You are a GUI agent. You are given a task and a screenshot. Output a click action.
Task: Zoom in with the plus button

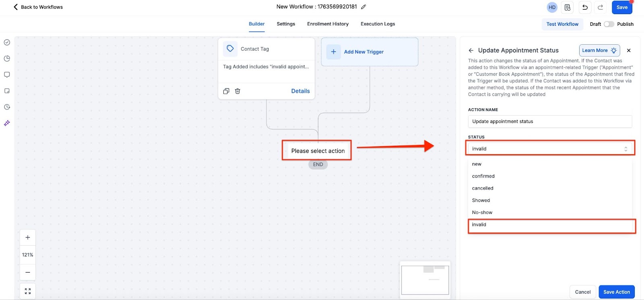coord(28,238)
